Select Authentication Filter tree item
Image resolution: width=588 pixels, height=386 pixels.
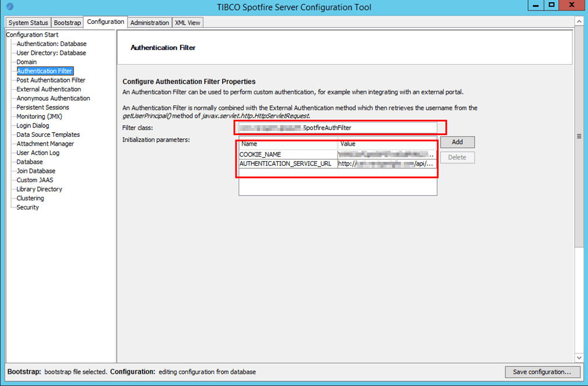(45, 71)
